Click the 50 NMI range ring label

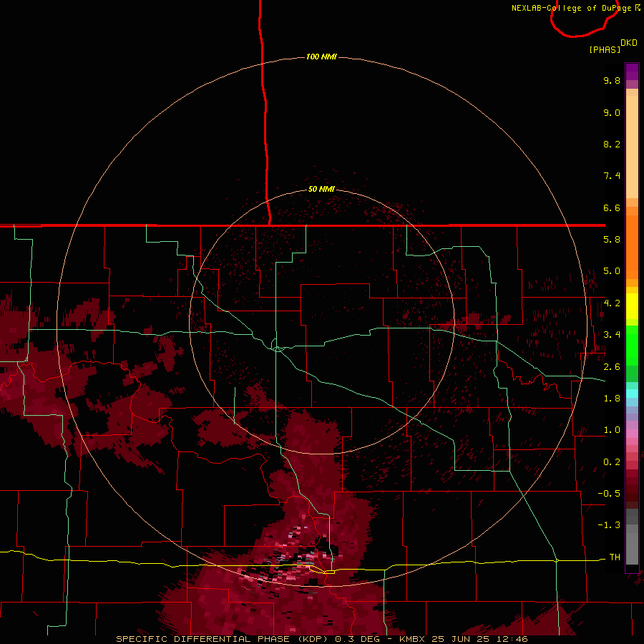[x=321, y=189]
